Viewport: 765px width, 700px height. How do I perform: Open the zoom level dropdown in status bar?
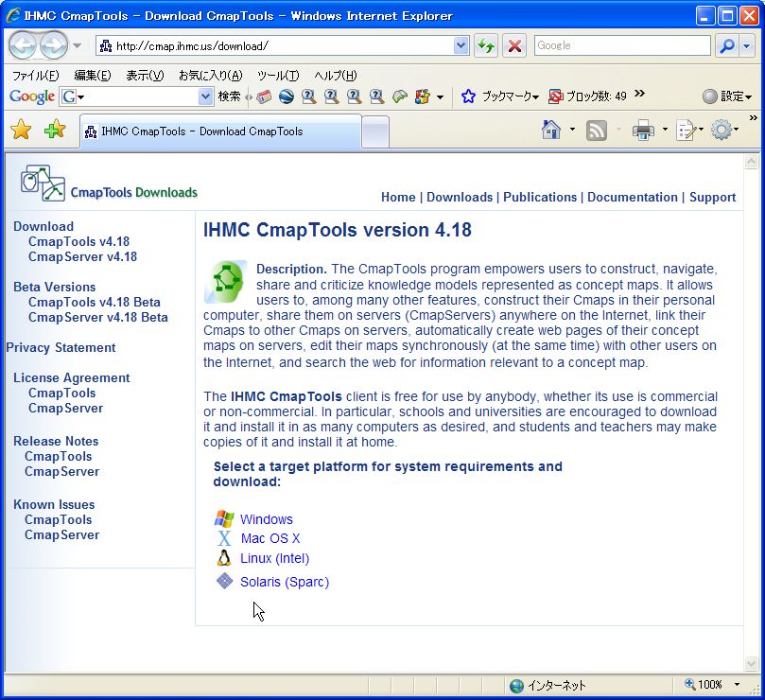737,684
